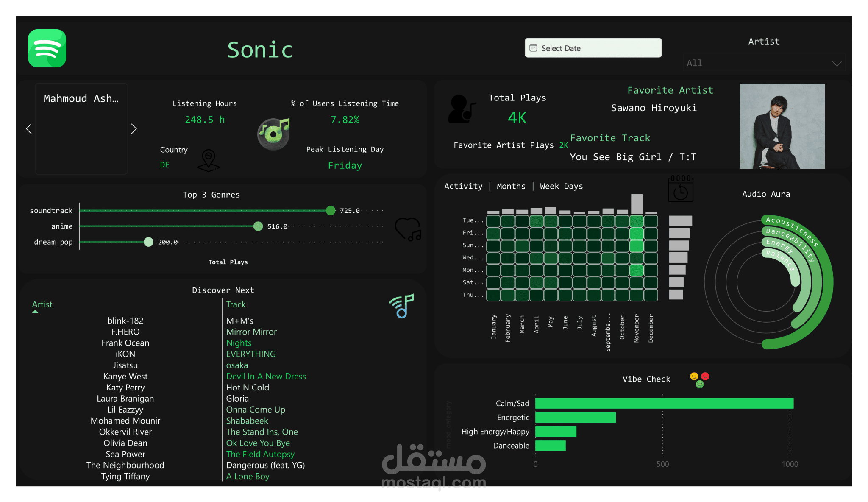Image resolution: width=868 pixels, height=502 pixels.
Task: Click the listener silhouette icon by Total Plays
Action: point(462,109)
